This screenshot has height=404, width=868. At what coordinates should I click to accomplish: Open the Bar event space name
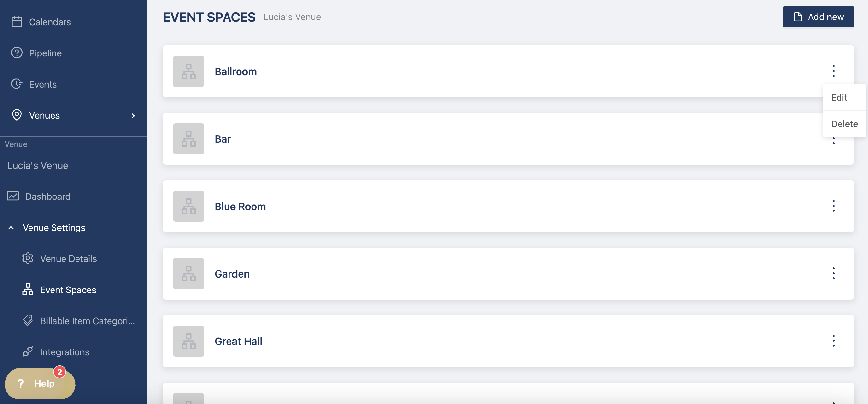click(223, 139)
